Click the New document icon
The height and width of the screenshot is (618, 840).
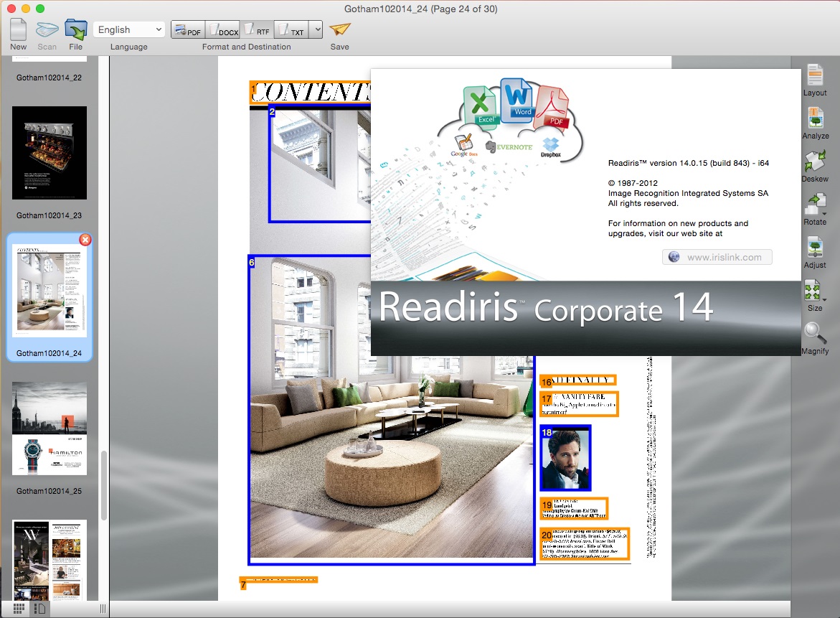18,30
